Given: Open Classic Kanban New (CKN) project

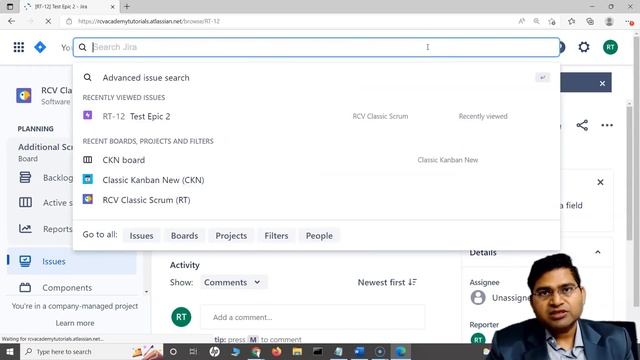Looking at the screenshot, I should [316, 180].
